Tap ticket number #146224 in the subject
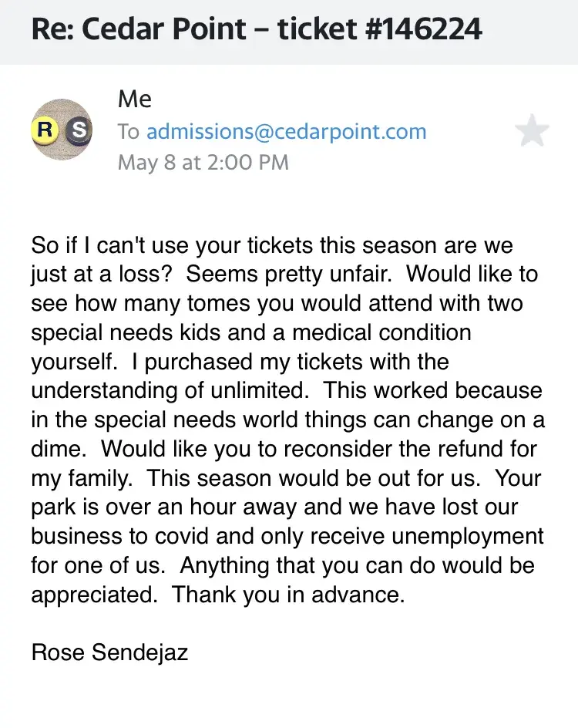Viewport: 578px width, 728px height. [411, 30]
